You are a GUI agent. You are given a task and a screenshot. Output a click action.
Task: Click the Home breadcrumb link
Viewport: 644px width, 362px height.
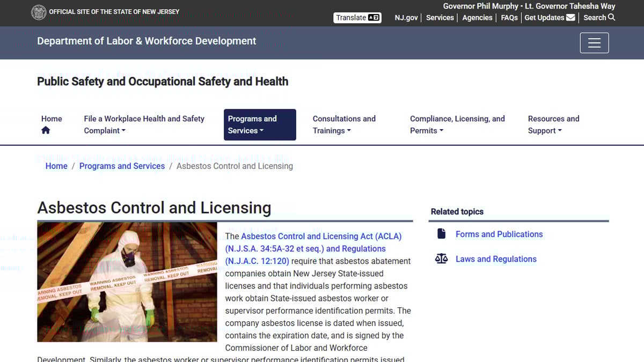coord(56,166)
